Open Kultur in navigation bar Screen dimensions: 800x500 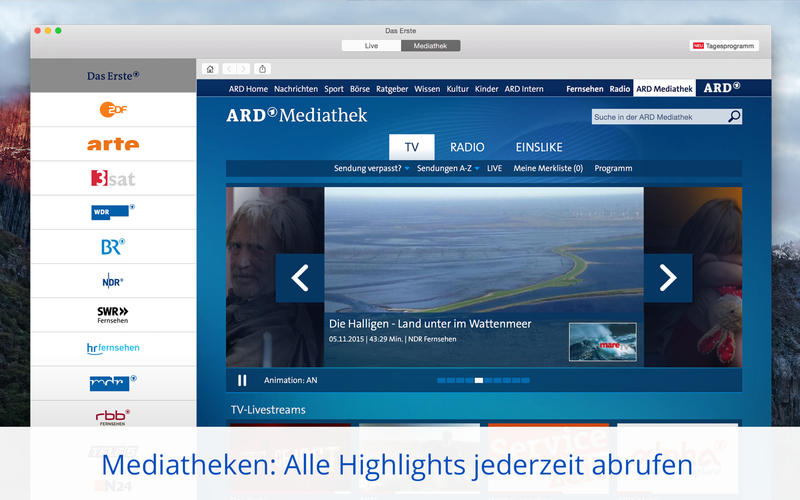pos(457,89)
